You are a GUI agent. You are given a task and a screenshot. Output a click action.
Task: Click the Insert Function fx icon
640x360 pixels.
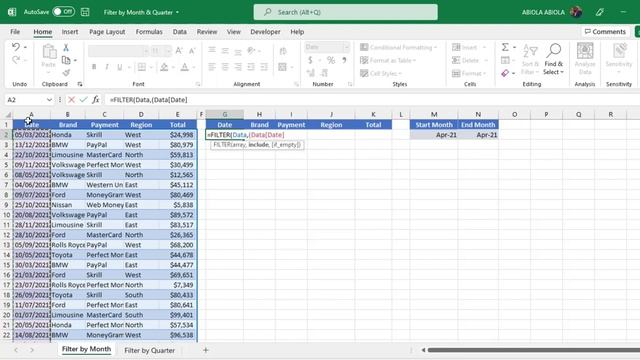96,100
